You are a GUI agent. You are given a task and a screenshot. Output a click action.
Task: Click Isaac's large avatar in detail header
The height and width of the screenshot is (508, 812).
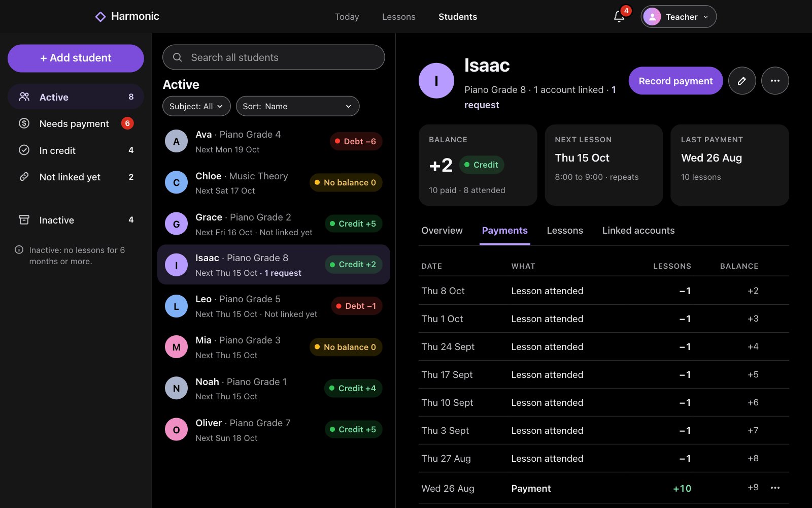click(x=436, y=81)
